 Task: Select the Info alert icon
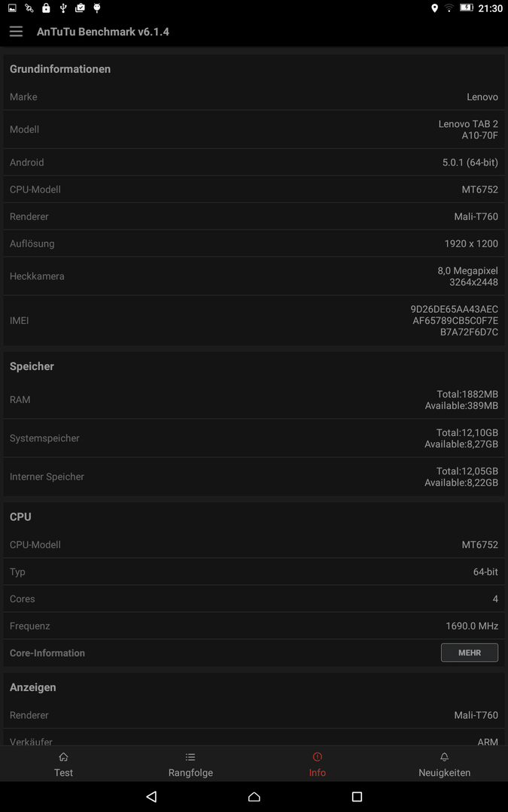click(318, 756)
